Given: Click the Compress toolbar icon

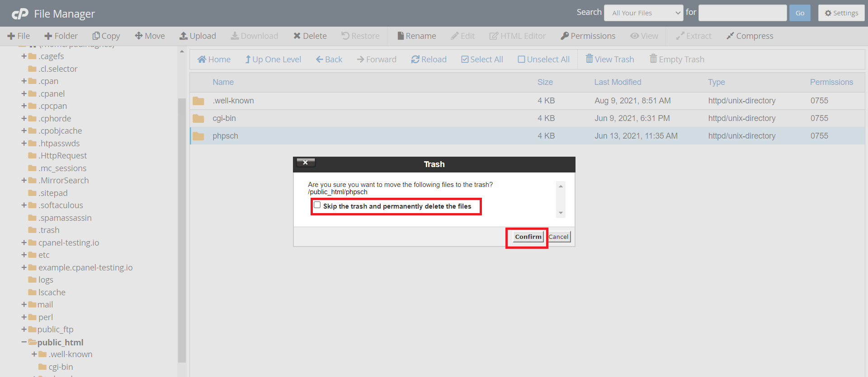Looking at the screenshot, I should 750,36.
